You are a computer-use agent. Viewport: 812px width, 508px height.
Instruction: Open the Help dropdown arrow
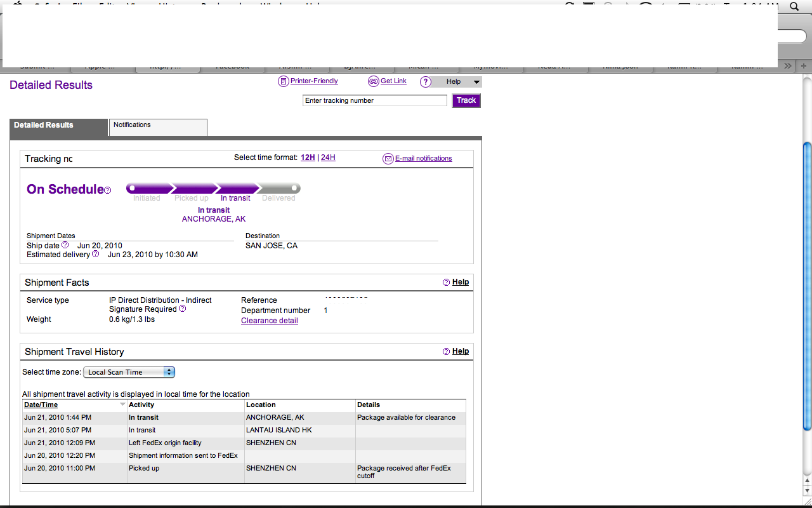(x=476, y=82)
